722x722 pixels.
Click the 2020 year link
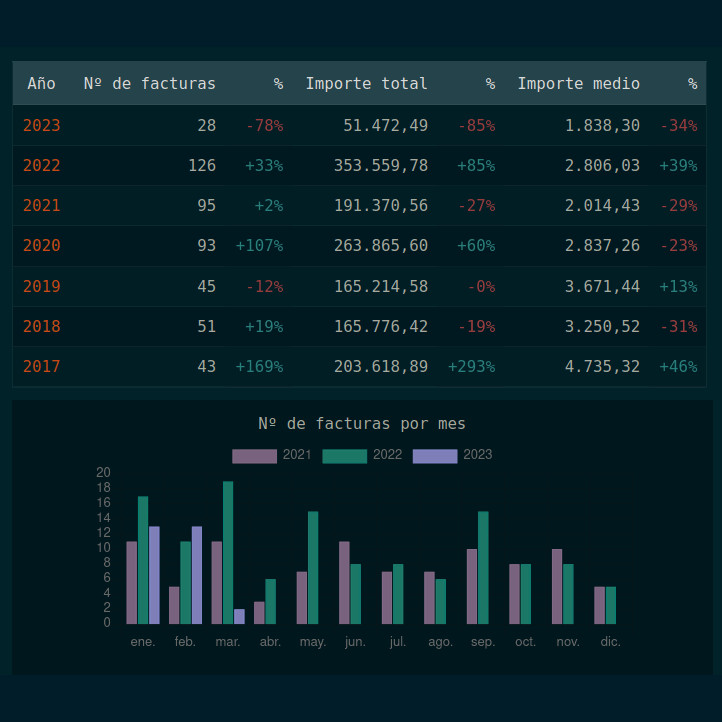[x=42, y=246]
